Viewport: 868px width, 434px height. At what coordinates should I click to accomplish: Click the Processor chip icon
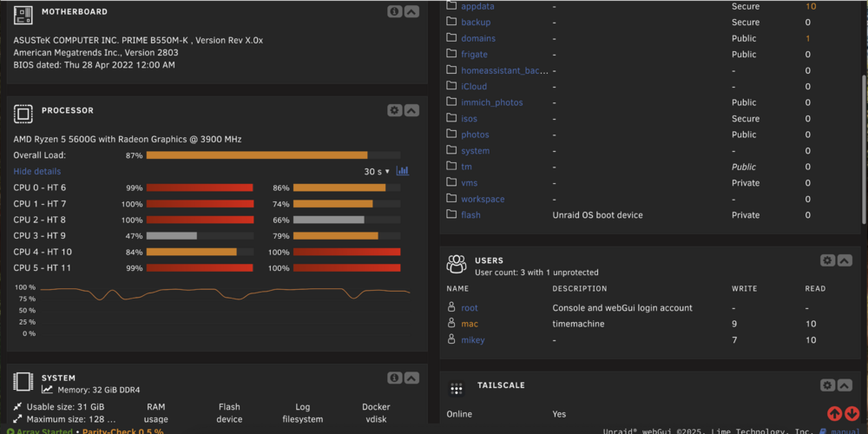(23, 114)
